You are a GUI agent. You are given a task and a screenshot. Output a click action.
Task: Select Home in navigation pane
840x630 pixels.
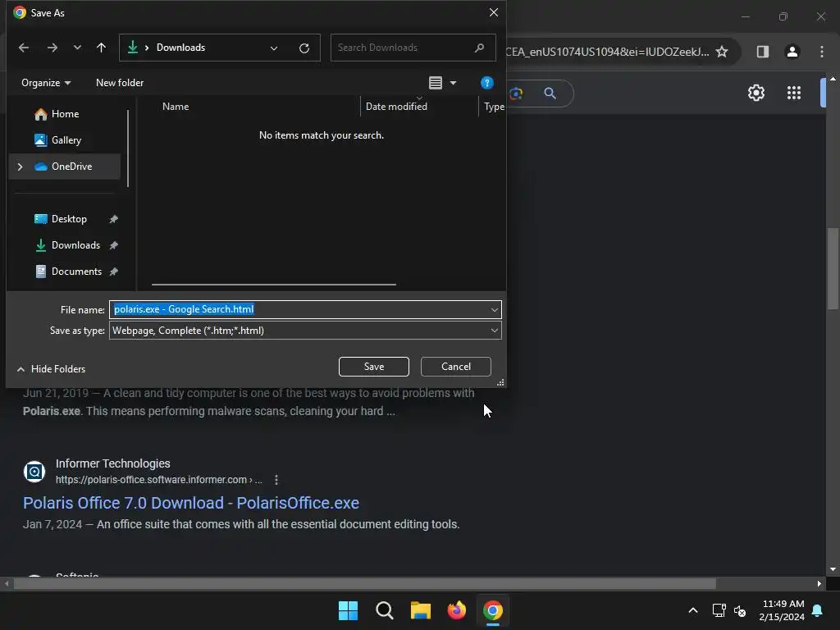(x=65, y=113)
